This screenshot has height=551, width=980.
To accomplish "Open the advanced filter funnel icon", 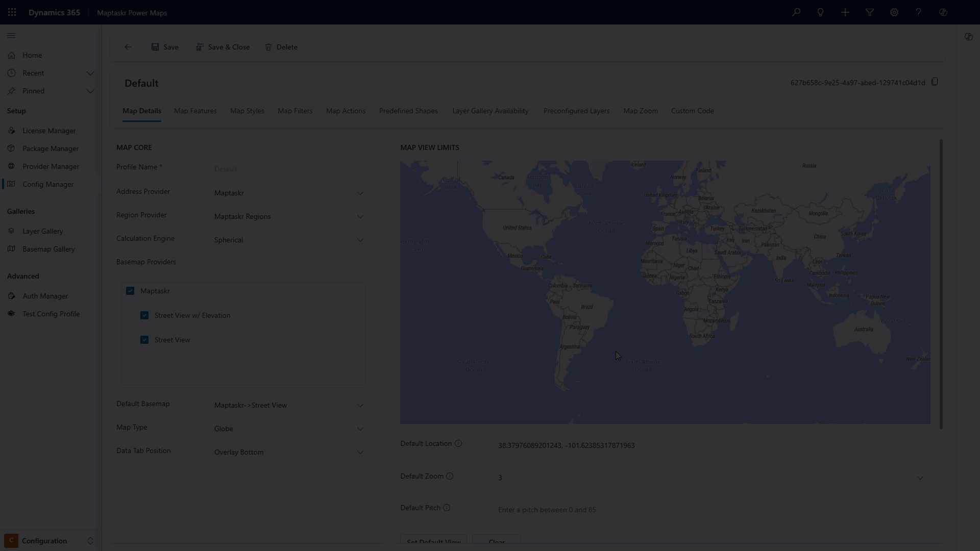I will coord(869,12).
